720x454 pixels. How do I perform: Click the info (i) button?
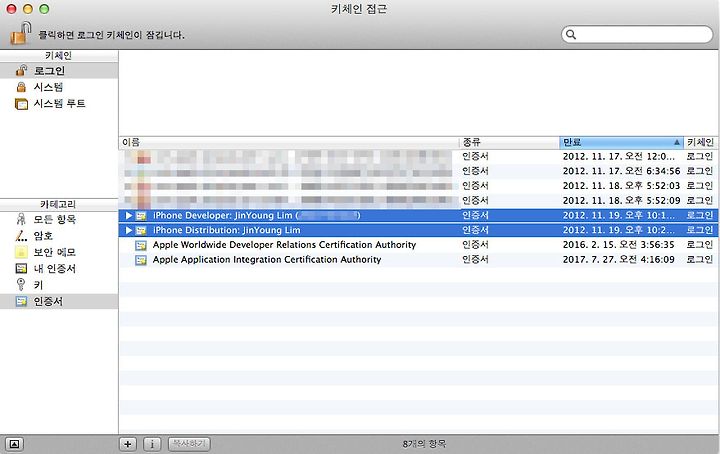pos(152,444)
